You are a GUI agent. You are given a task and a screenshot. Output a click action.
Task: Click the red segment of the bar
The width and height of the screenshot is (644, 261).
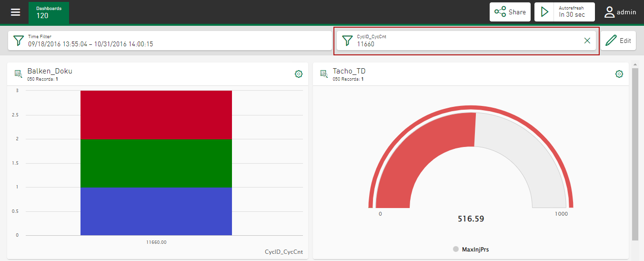pos(156,115)
